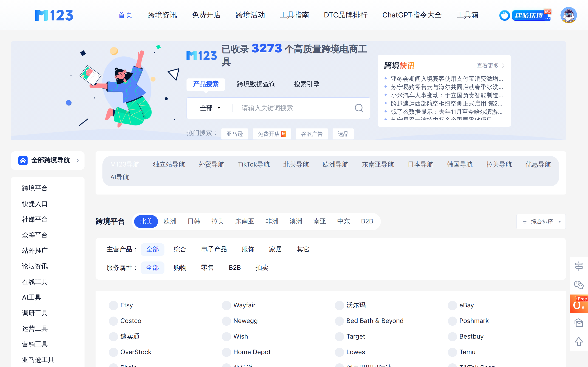Click the 亚马逊 hot search tag
This screenshot has height=367, width=588.
point(235,134)
